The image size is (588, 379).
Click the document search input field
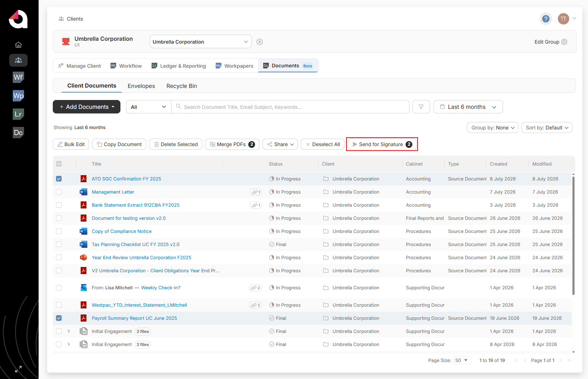[290, 107]
